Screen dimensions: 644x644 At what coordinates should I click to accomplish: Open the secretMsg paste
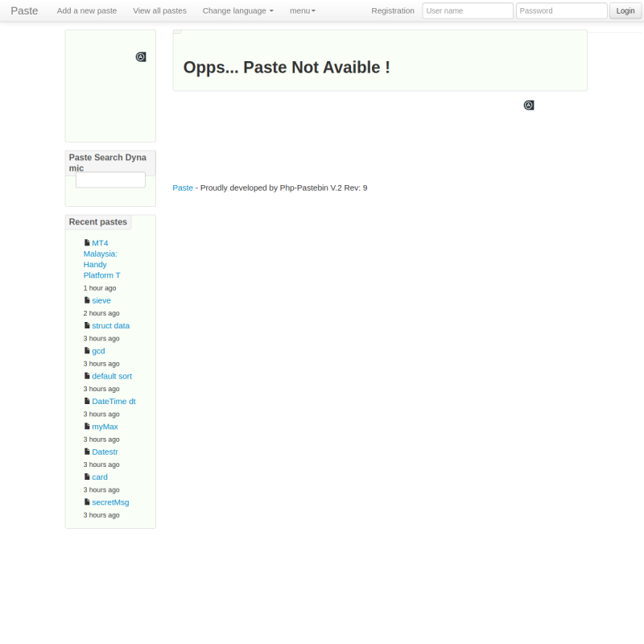(110, 502)
